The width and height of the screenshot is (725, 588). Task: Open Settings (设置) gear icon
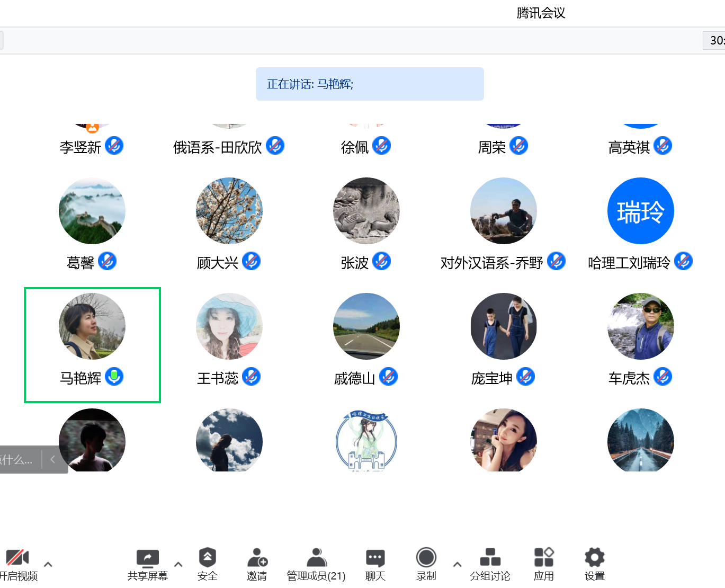(594, 558)
